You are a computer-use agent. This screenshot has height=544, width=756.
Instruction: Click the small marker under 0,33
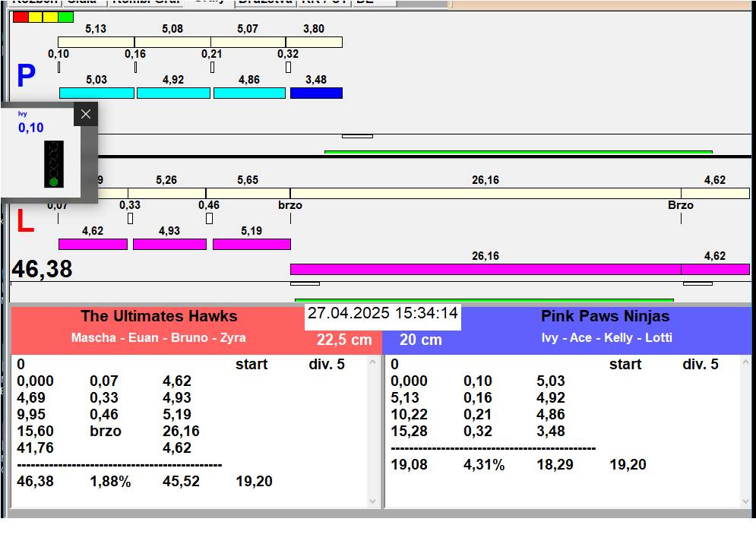click(130, 219)
